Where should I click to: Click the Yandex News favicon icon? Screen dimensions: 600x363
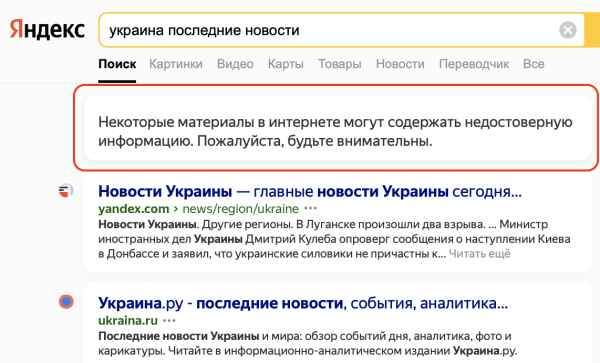[66, 190]
